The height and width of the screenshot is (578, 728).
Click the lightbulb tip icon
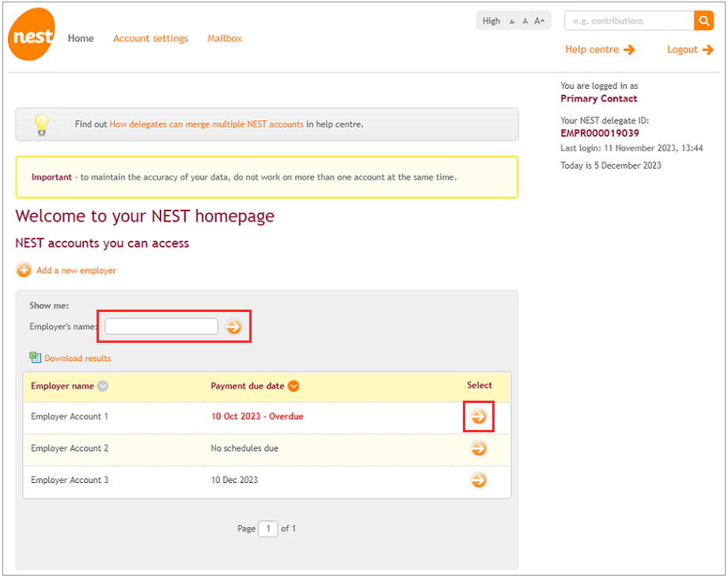[x=41, y=124]
